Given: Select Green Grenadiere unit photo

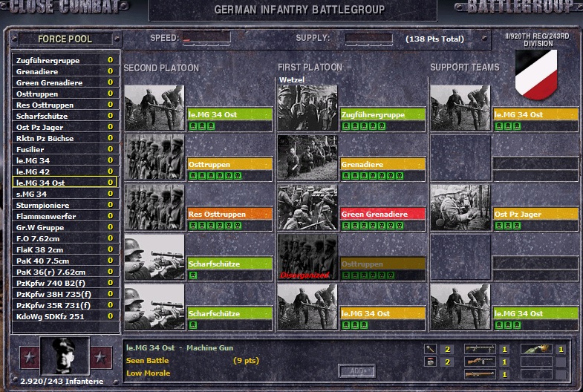Looking at the screenshot, I should tap(307, 207).
